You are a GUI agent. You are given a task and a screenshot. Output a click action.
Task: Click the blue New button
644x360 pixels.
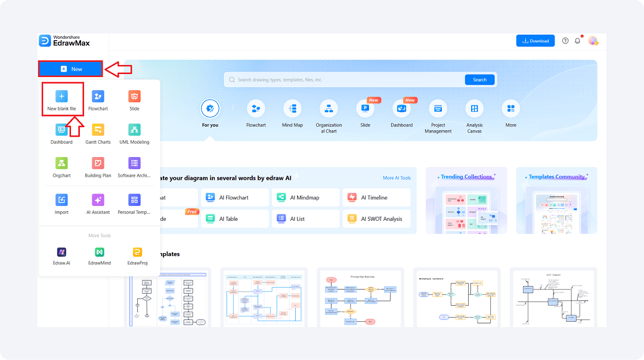point(70,69)
